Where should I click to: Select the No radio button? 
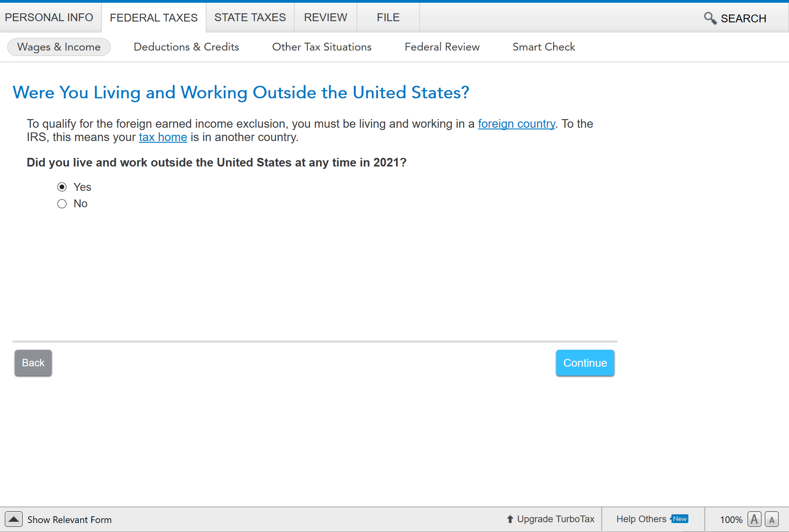(x=62, y=204)
